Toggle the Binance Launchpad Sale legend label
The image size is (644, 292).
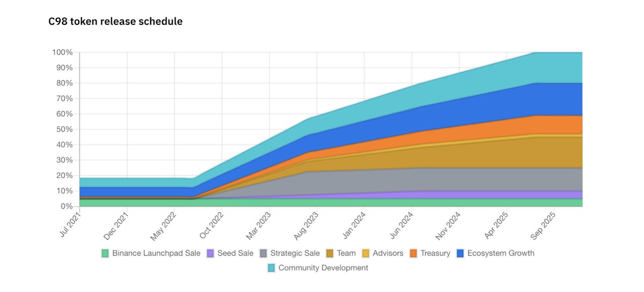click(x=156, y=253)
